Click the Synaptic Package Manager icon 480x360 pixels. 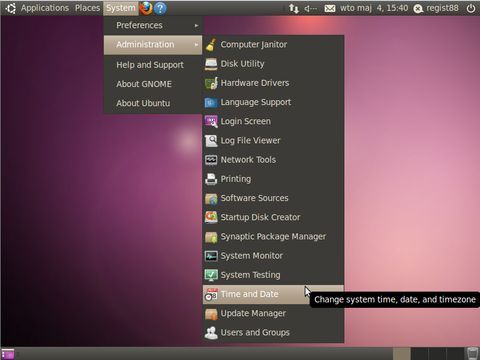[x=211, y=237]
